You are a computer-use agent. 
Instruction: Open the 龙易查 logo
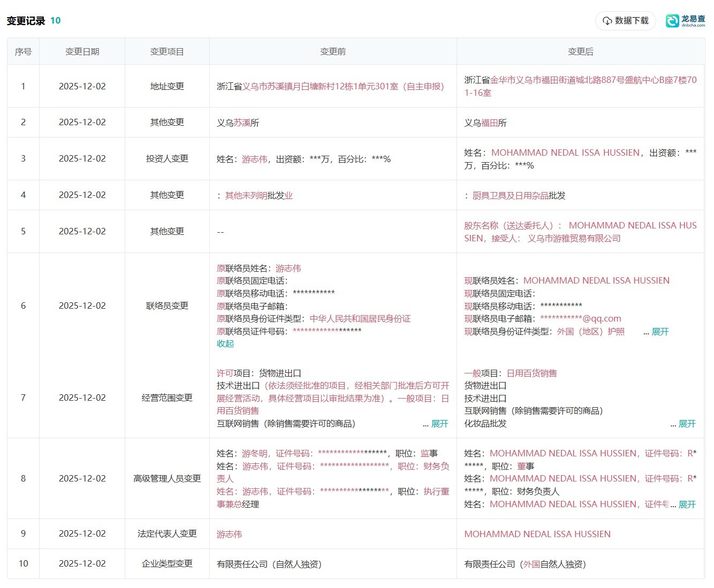click(685, 21)
